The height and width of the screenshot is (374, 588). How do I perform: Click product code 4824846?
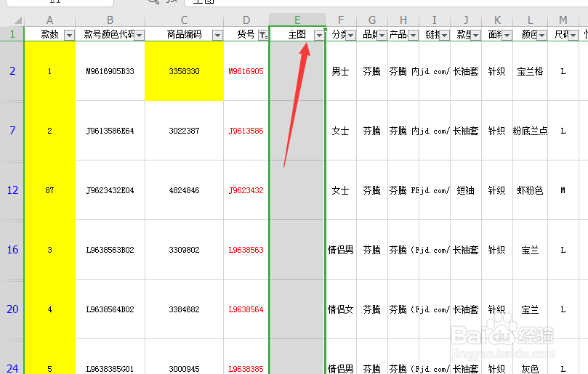tap(184, 190)
